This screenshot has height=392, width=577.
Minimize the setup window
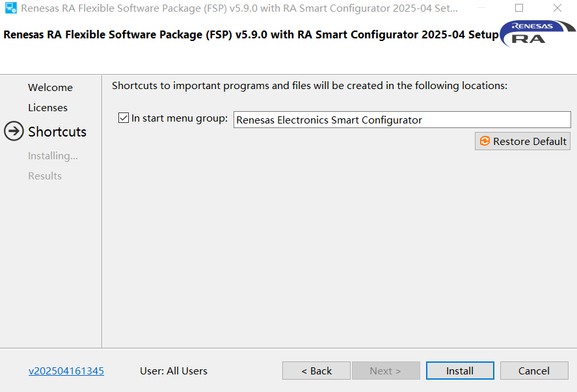[x=481, y=9]
